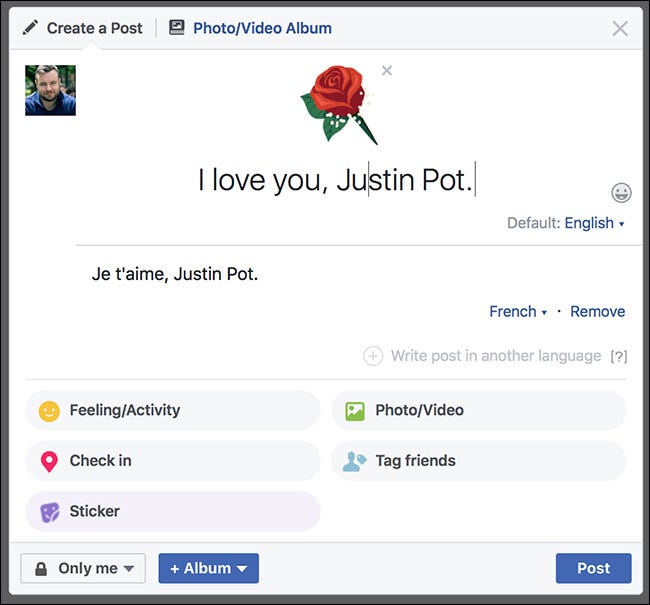Screen dimensions: 650x605
Task: Click the Check in location pin icon
Action: [x=49, y=461]
